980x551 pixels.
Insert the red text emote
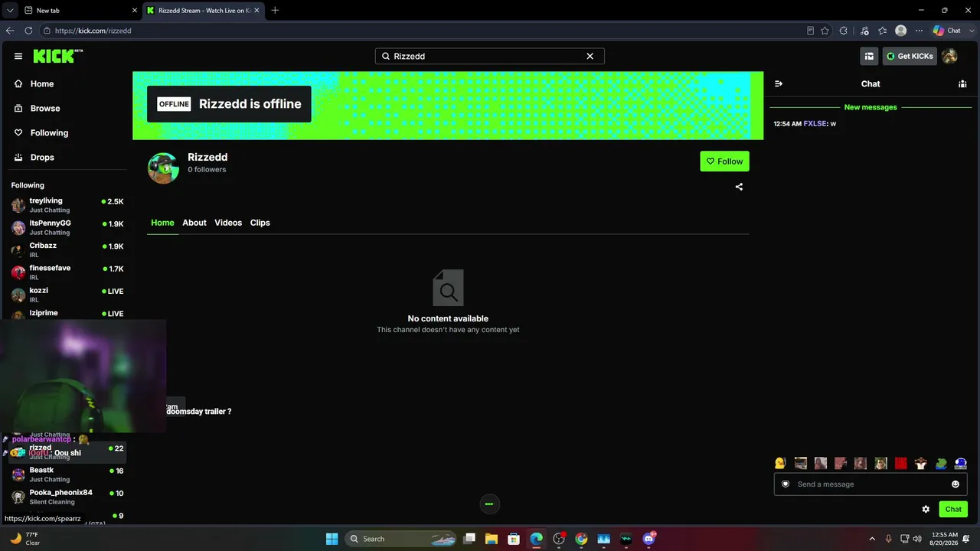[x=900, y=463]
